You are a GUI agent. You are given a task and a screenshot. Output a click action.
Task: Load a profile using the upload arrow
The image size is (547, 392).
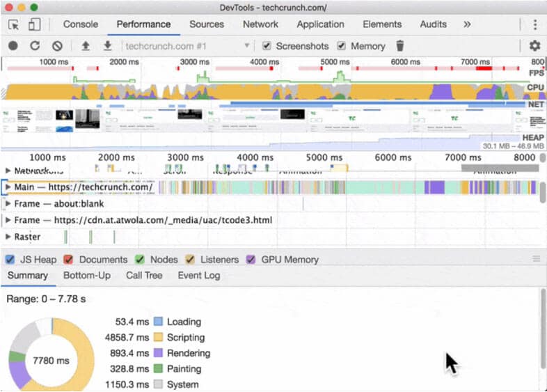click(86, 46)
